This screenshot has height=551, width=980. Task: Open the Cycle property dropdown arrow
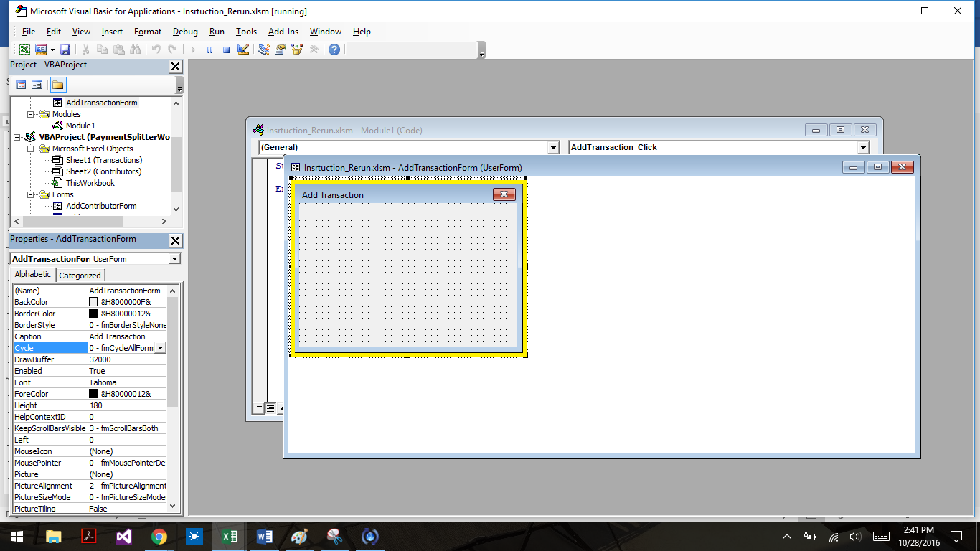click(161, 348)
